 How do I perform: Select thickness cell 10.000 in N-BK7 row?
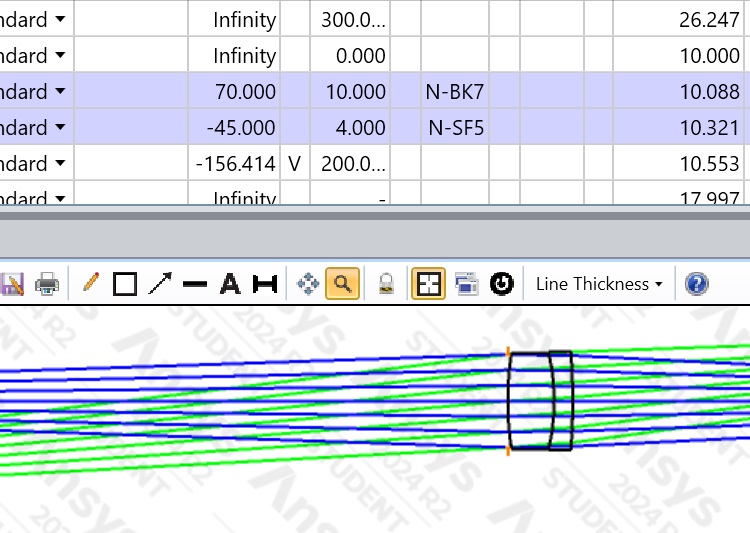tap(350, 91)
